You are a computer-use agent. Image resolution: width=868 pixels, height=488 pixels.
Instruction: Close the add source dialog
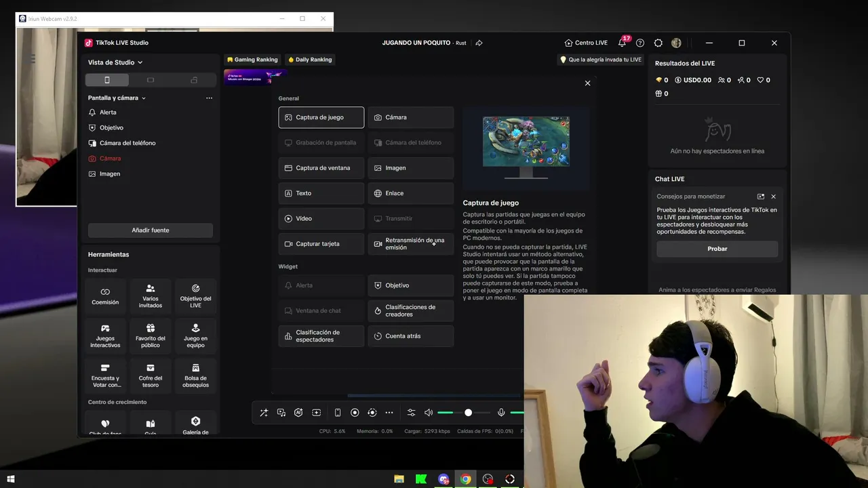click(587, 83)
